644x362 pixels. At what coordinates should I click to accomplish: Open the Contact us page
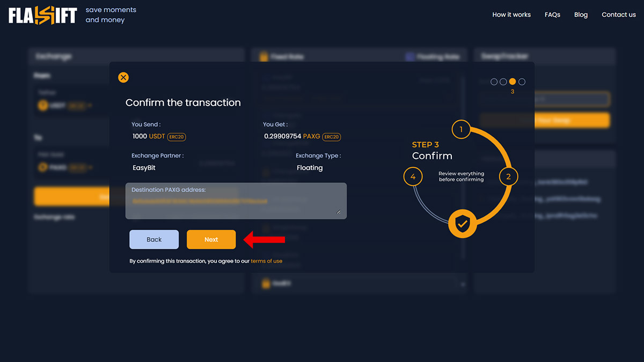[x=619, y=14]
